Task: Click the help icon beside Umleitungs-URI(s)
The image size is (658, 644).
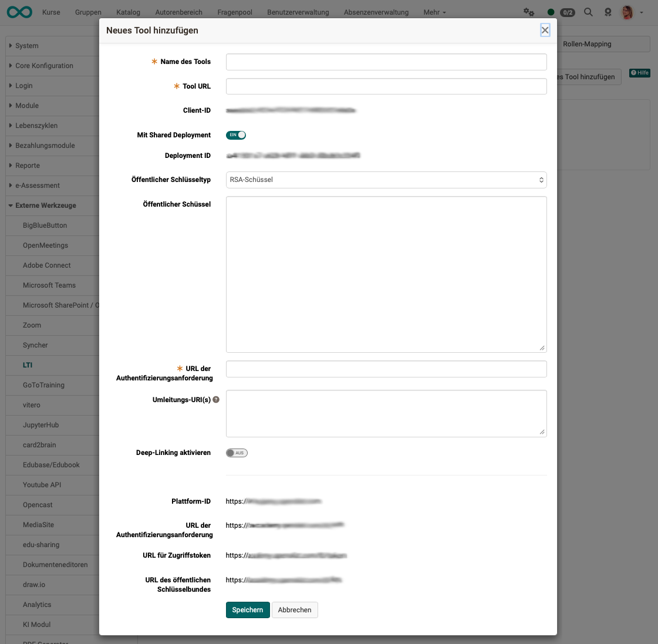Action: point(216,399)
